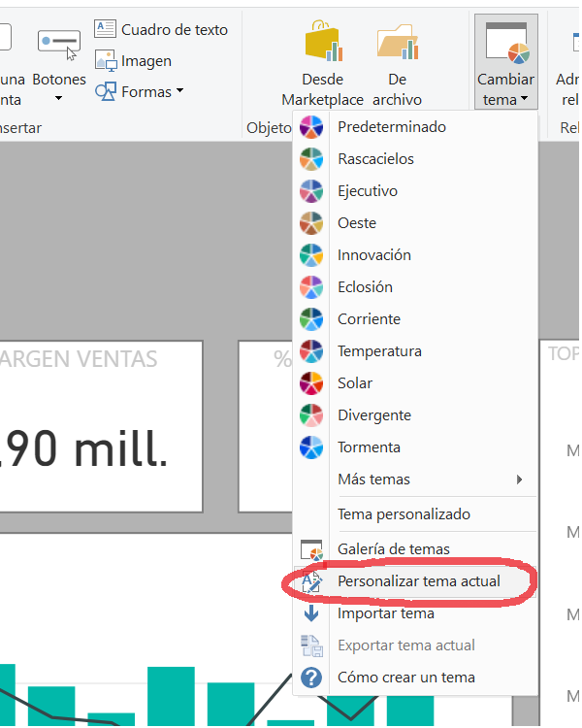Image resolution: width=582 pixels, height=728 pixels.
Task: Choose the Rascacielos theme entry
Action: [x=415, y=159]
